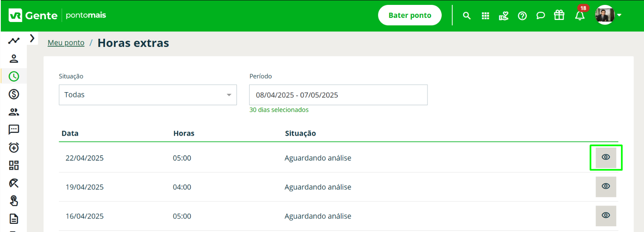Screen dimensions: 644x232
Task: View details of 16/04/2025 overtime entry
Action: click(606, 216)
